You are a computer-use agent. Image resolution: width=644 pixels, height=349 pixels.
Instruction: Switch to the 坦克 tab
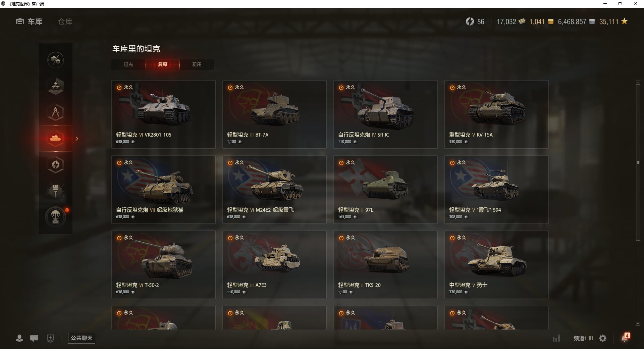pos(128,64)
